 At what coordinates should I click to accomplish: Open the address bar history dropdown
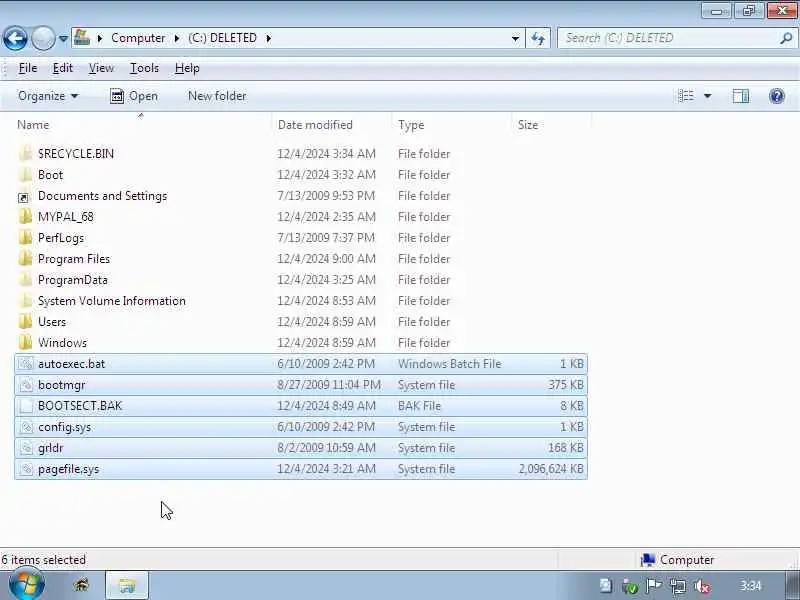515,38
